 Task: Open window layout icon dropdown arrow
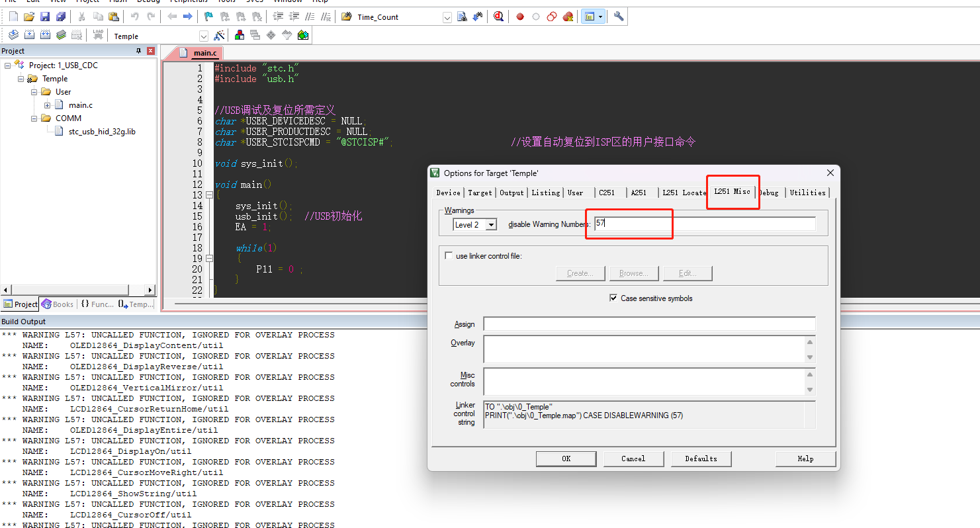[x=601, y=17]
